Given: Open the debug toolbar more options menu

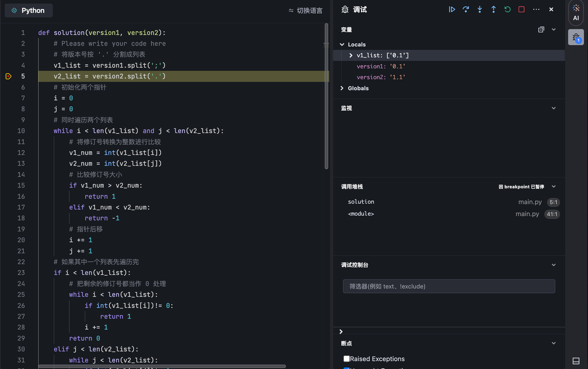Looking at the screenshot, I should (x=536, y=10).
